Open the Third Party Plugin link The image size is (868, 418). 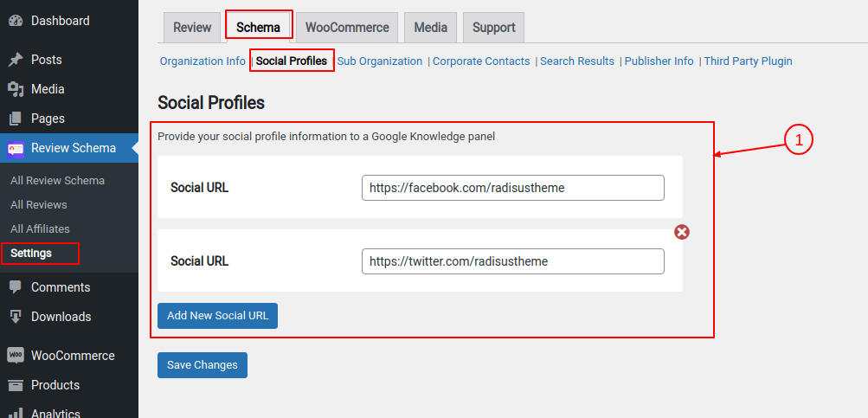point(748,61)
